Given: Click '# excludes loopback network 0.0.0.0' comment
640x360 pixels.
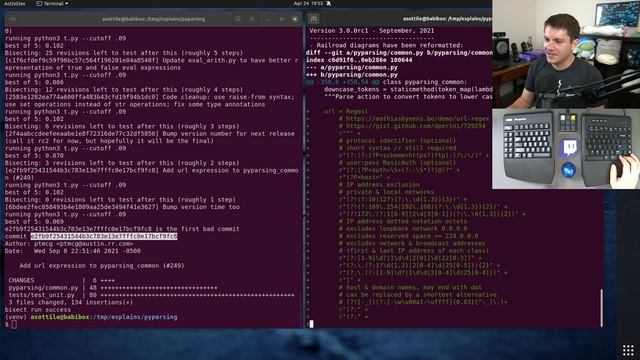Looking at the screenshot, I should [x=403, y=229].
